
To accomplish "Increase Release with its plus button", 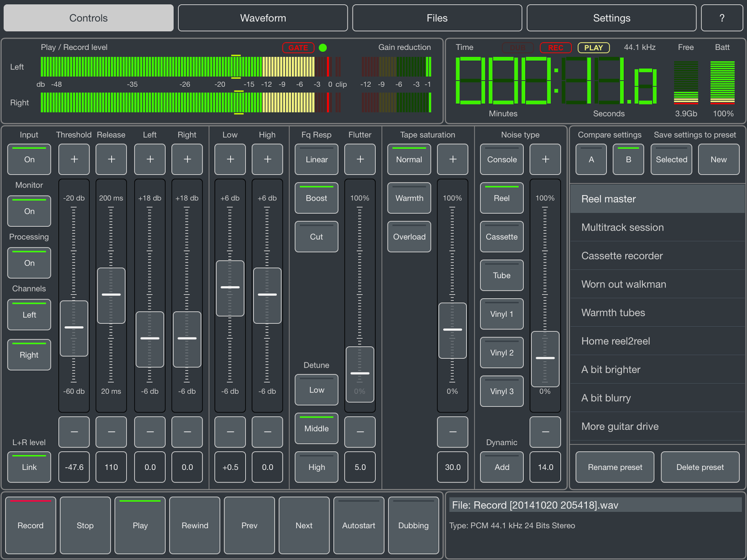I will click(x=111, y=159).
